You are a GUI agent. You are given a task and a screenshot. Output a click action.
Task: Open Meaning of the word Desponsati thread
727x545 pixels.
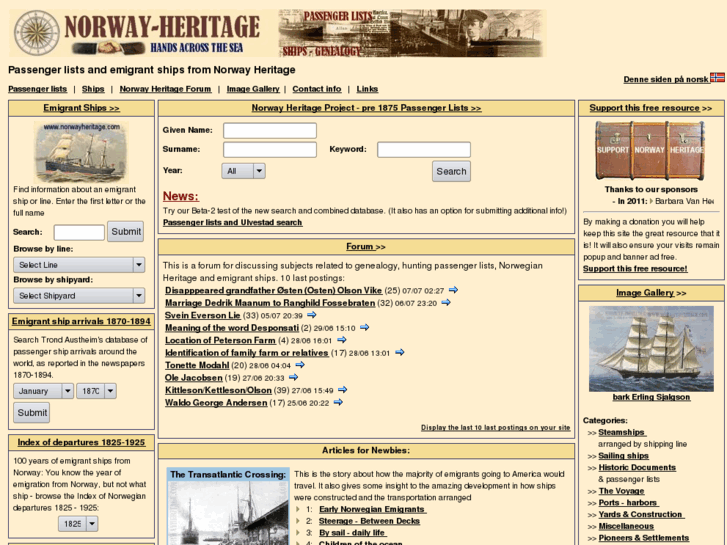[x=232, y=328]
